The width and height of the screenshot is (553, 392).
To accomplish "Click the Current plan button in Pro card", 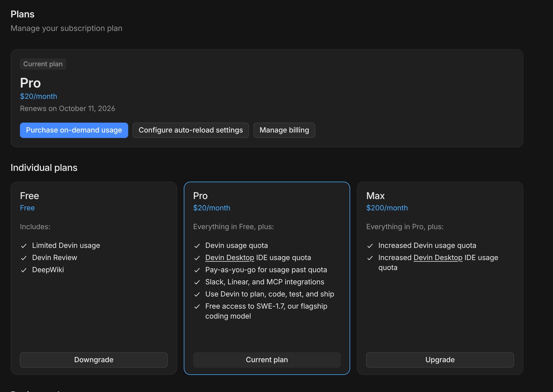I will click(267, 360).
